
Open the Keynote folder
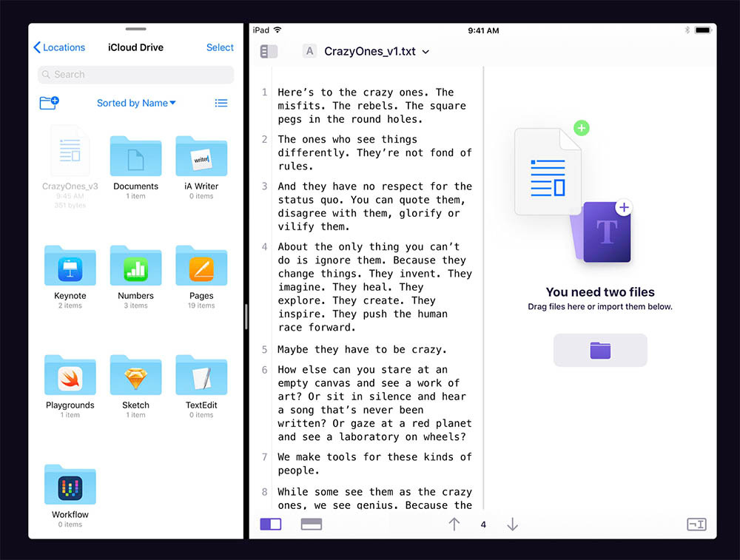[70, 276]
